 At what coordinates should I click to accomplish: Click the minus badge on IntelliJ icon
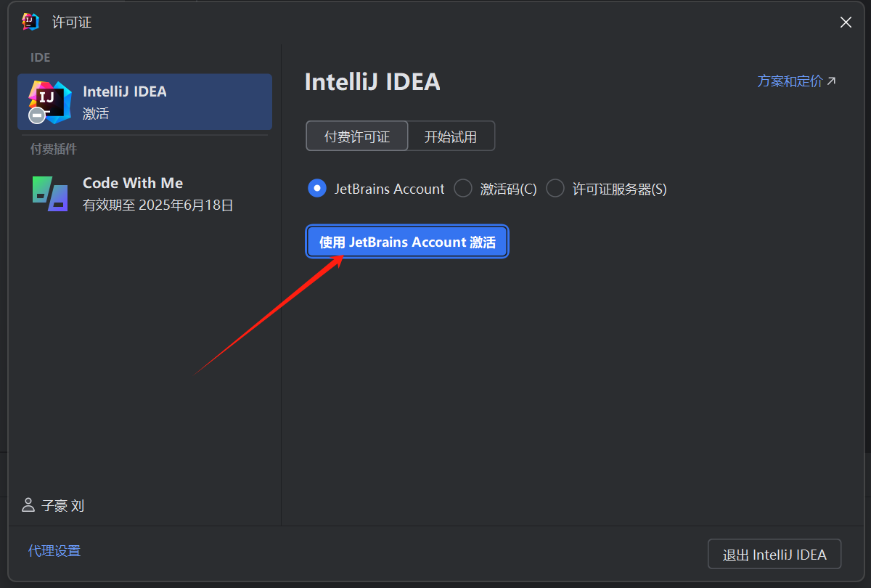pos(37,115)
